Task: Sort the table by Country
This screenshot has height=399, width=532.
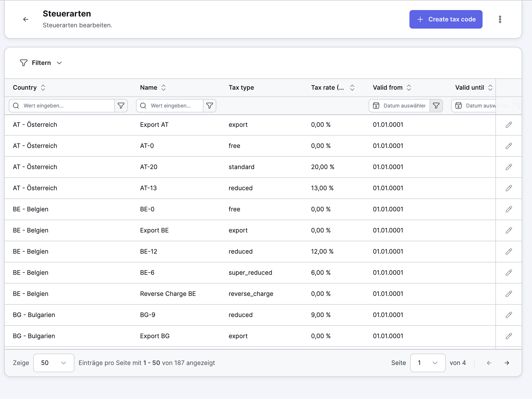Action: (43, 88)
